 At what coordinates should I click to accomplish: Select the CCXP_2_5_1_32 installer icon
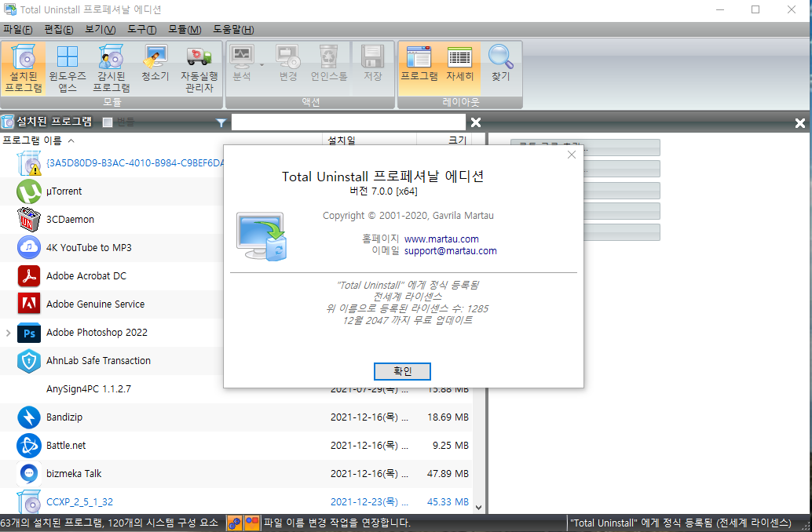pyautogui.click(x=28, y=502)
